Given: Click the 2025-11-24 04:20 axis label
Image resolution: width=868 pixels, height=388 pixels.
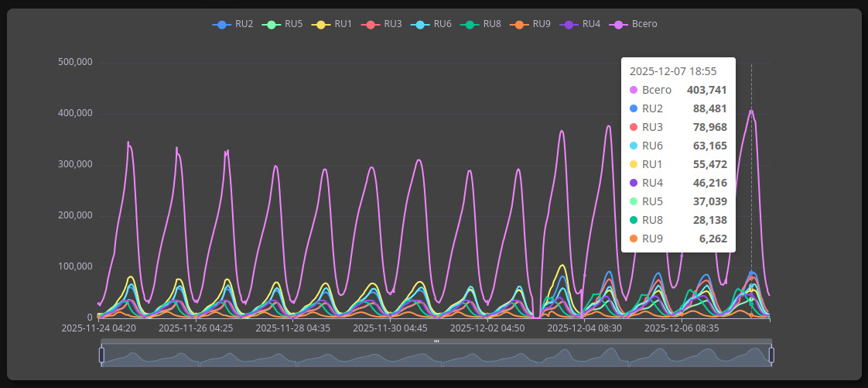Looking at the screenshot, I should pyautogui.click(x=99, y=328).
